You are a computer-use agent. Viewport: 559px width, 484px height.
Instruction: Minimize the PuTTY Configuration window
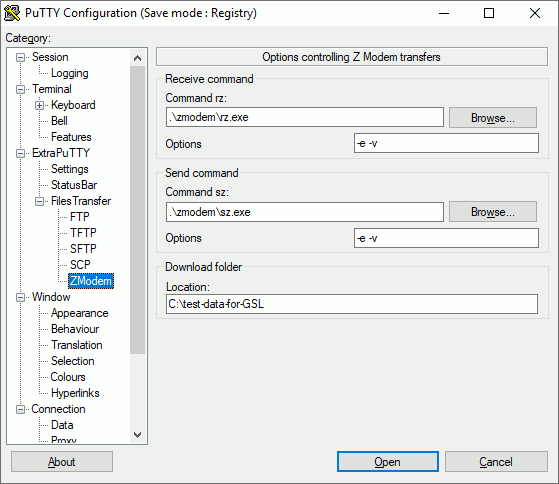(x=444, y=14)
